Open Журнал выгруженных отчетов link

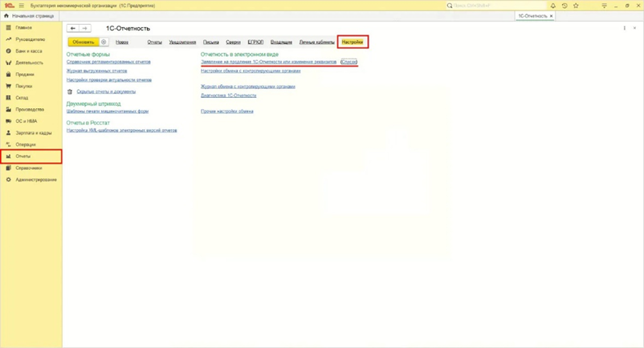[96, 71]
